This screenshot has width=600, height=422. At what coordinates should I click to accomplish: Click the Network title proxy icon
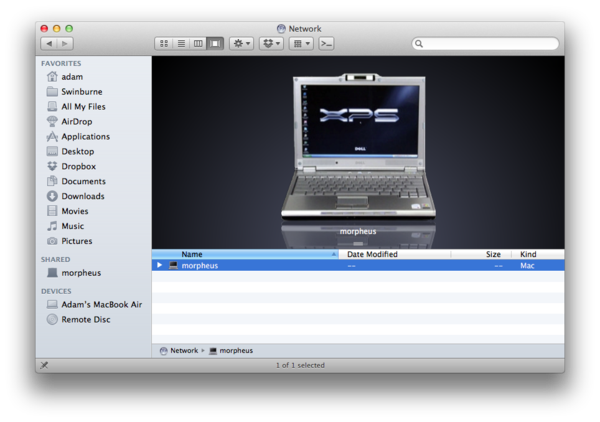pyautogui.click(x=281, y=29)
